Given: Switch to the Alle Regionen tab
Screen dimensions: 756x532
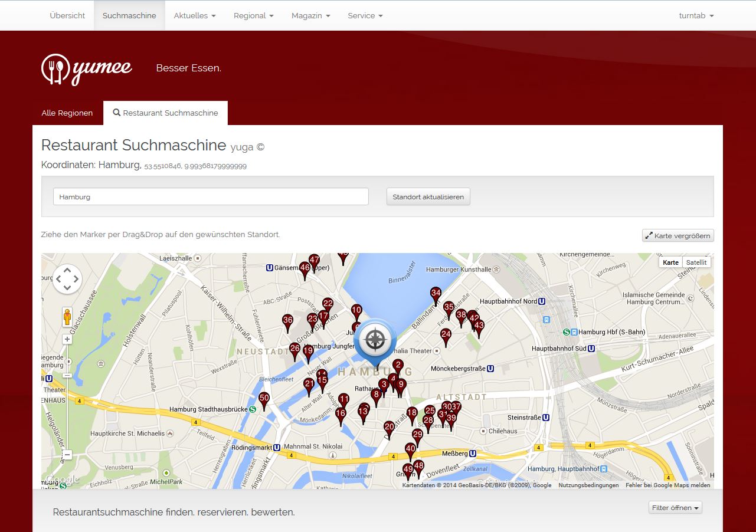Looking at the screenshot, I should coord(67,113).
